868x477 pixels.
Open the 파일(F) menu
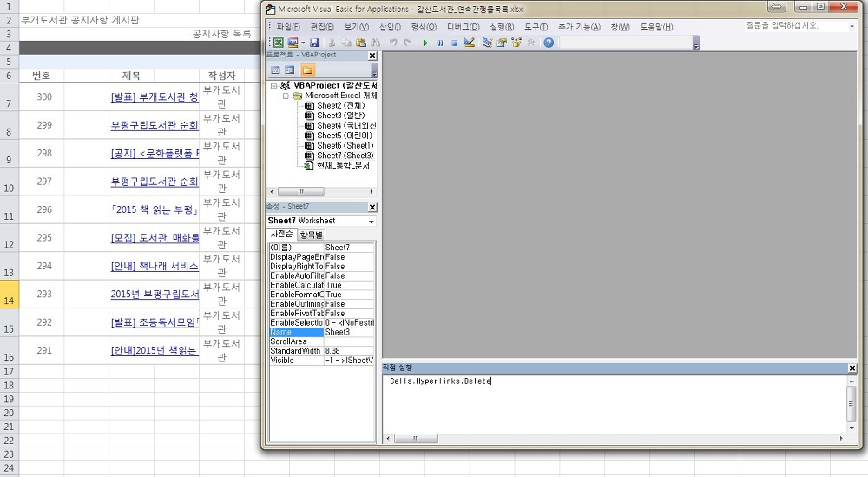pos(288,27)
